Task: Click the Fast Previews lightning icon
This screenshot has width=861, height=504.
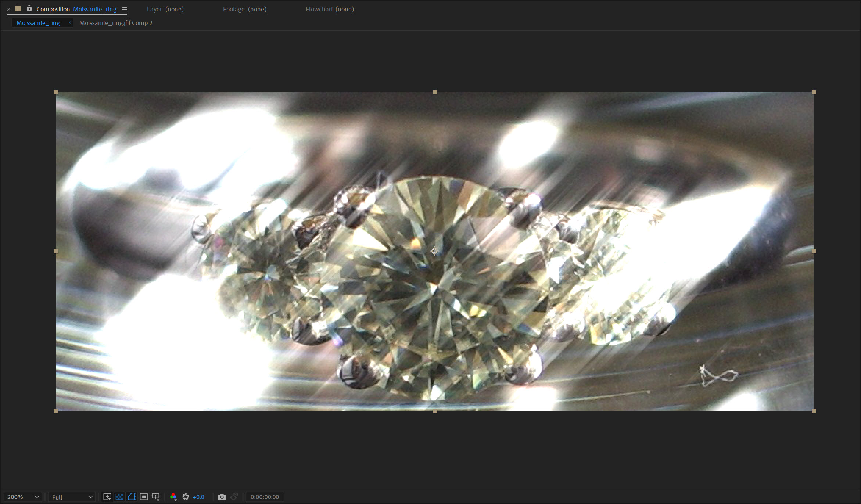Action: pyautogui.click(x=107, y=497)
